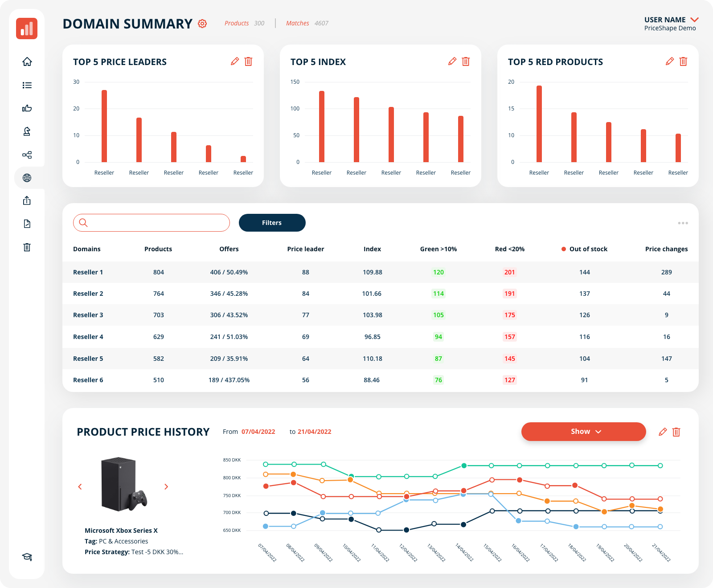This screenshot has height=588, width=713.
Task: Open the Reseller 3 row
Action: point(381,315)
